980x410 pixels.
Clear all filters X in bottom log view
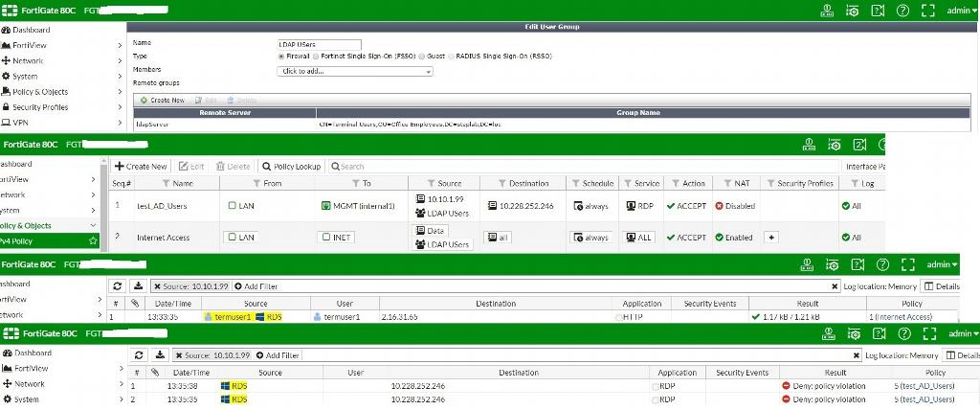(x=857, y=354)
